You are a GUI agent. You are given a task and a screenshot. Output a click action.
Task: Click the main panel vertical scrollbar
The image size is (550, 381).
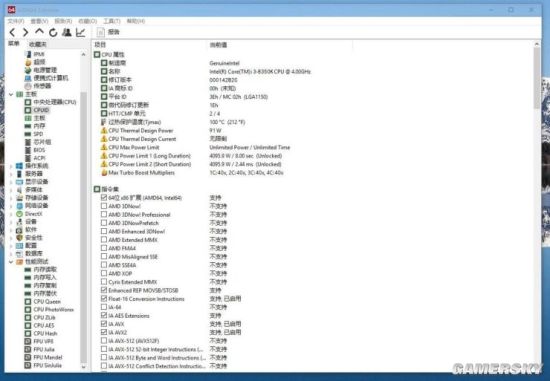537,207
